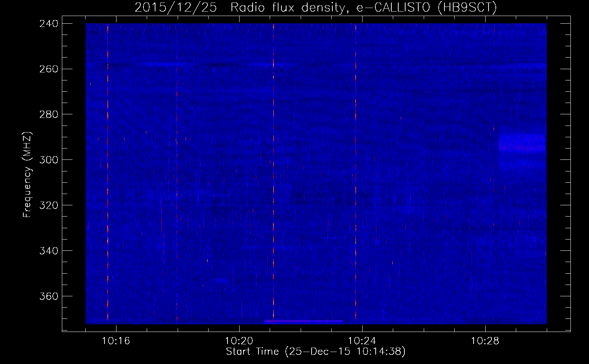589x364 pixels.
Task: Click the 240 frequency tick label
Action: point(49,24)
